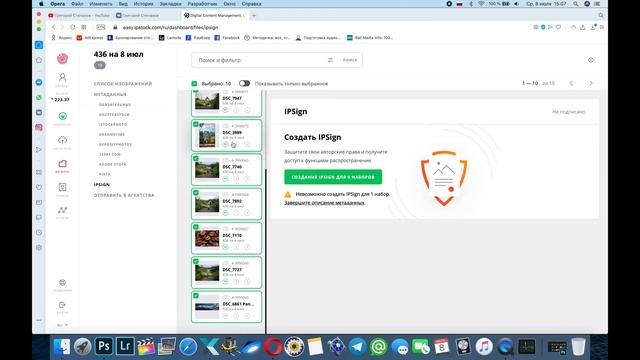Open the globe support sidebar icon
This screenshot has width=640, height=360.
coord(62,282)
